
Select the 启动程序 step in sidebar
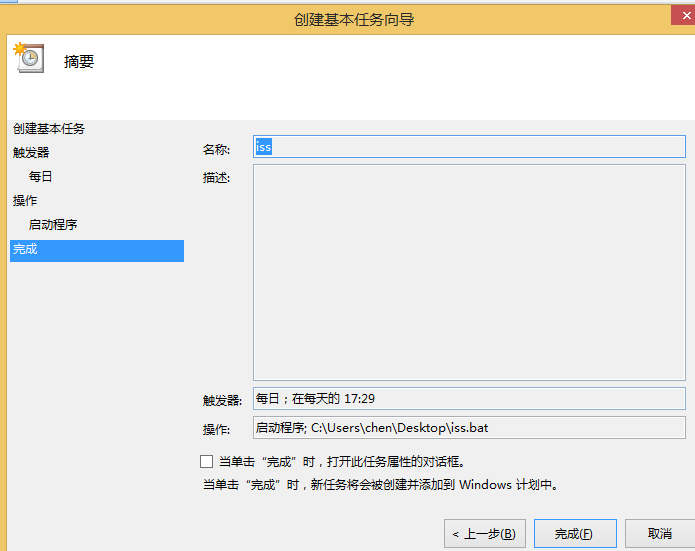click(53, 225)
